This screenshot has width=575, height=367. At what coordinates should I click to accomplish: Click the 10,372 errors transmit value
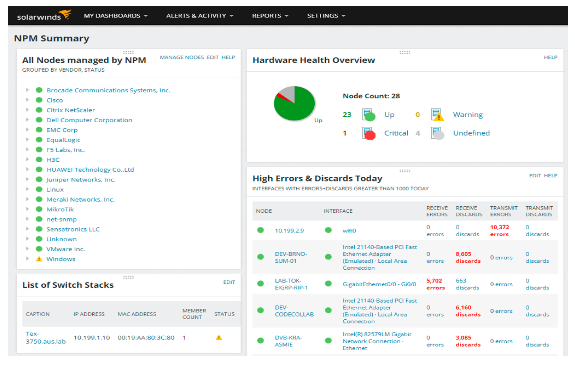(x=499, y=230)
